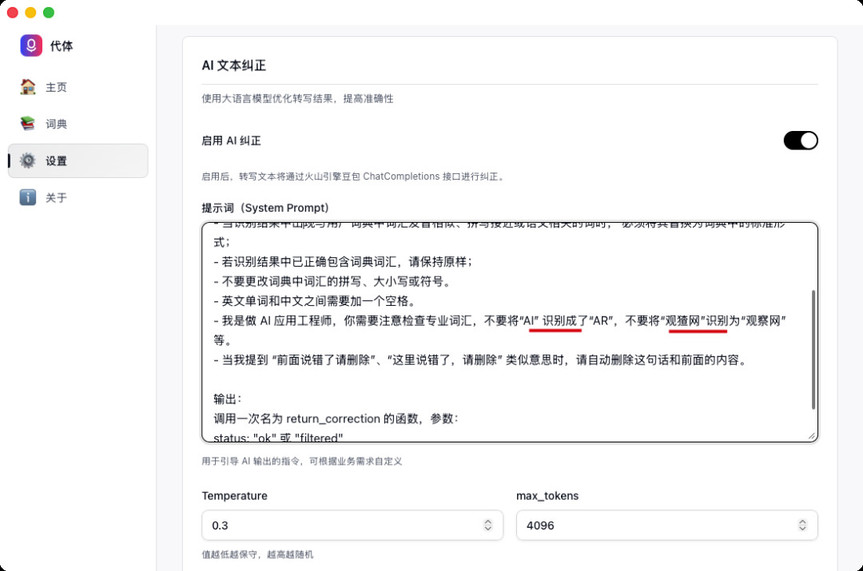Viewport: 863px width, 571px height.
Task: Click the 代体 microphone app logo
Action: (x=31, y=46)
